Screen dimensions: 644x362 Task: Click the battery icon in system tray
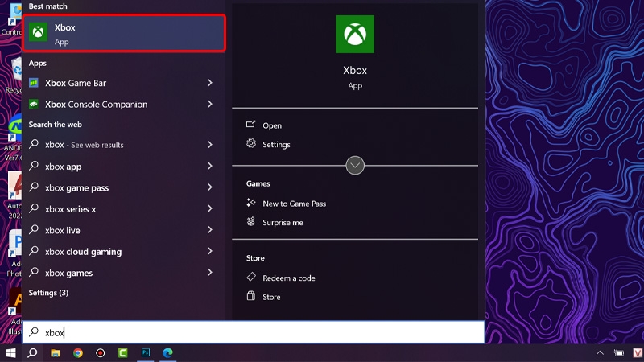[618, 353]
